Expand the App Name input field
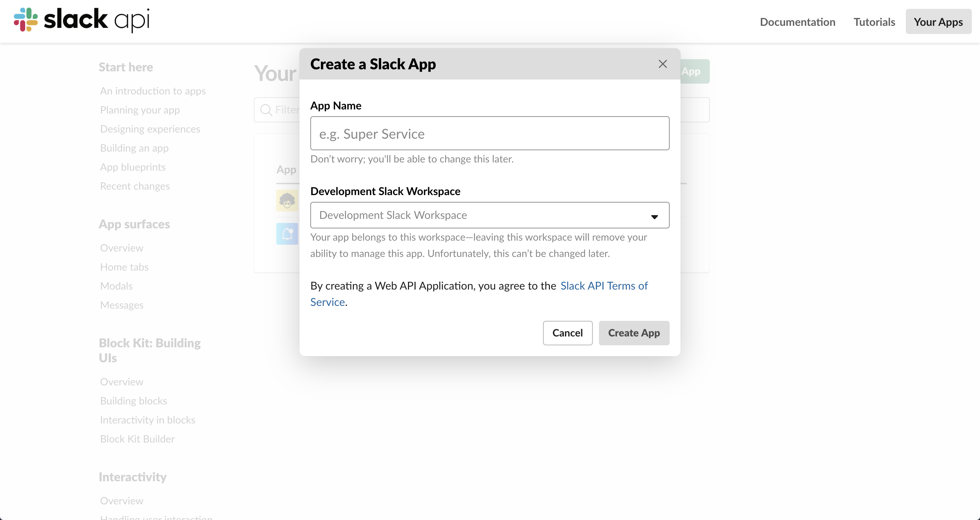The width and height of the screenshot is (980, 520). 490,133
